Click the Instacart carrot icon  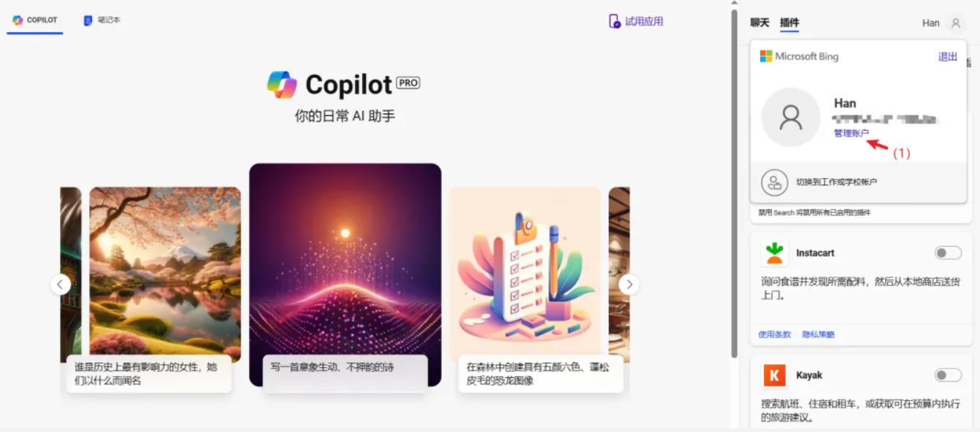pos(774,253)
